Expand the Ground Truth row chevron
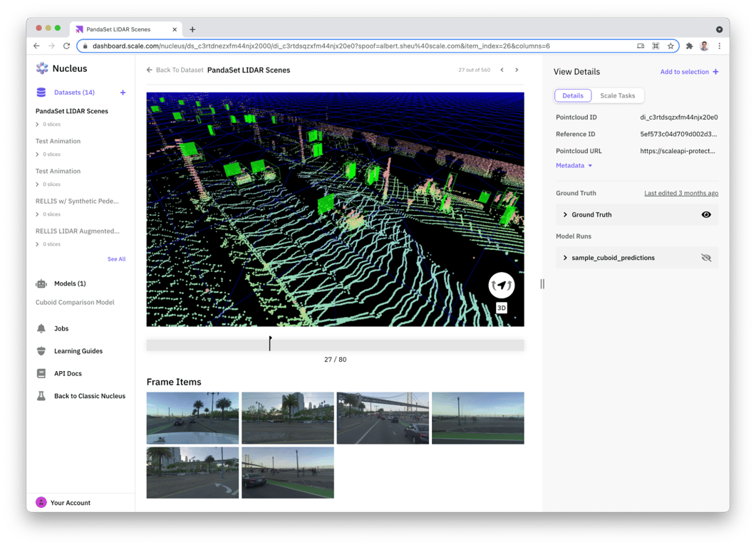Viewport: 756px width, 547px height. 565,214
